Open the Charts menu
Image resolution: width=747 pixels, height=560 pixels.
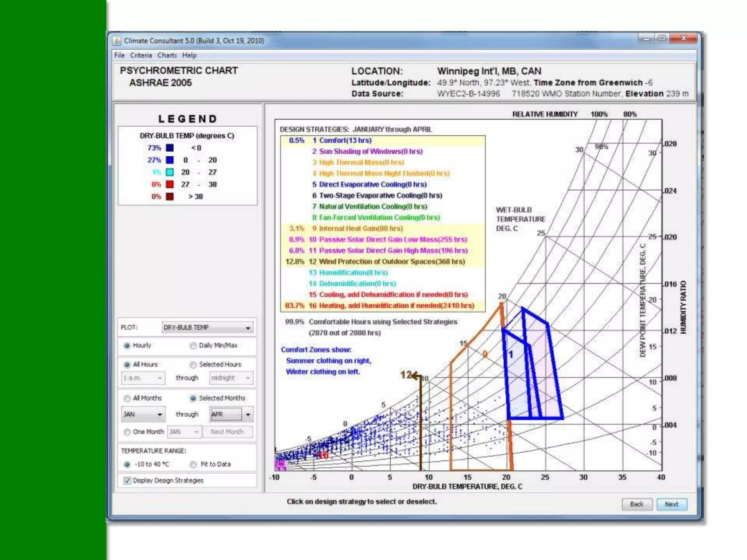pos(167,55)
